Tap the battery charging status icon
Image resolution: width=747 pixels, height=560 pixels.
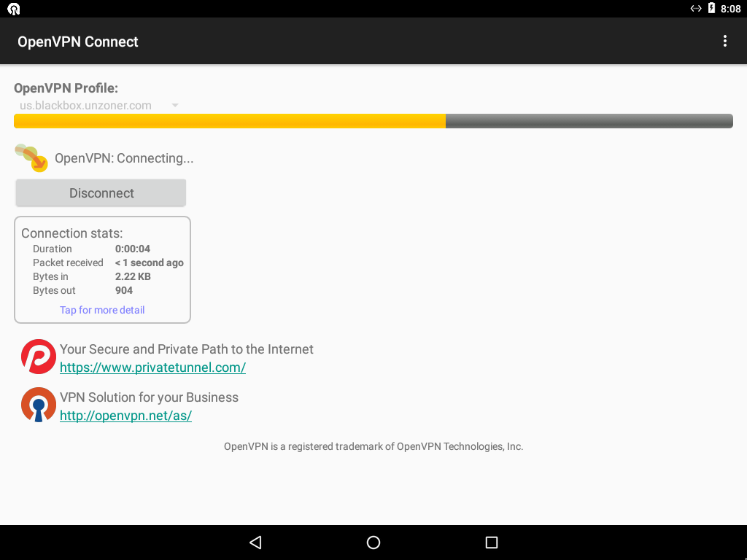pos(711,8)
